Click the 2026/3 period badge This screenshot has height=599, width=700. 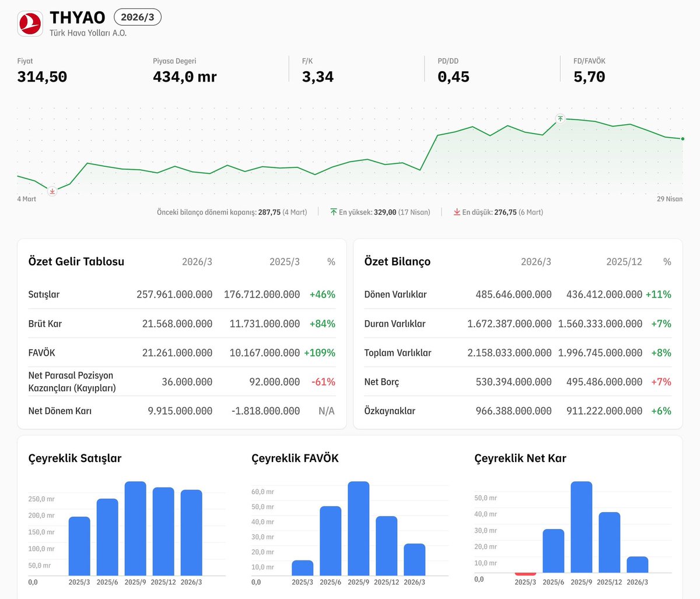point(138,17)
